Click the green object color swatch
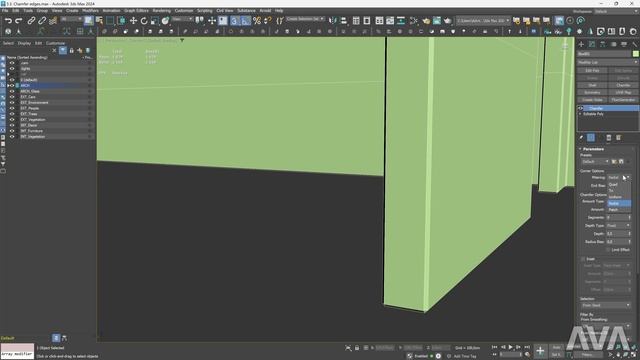This screenshot has height=360, width=640. click(x=636, y=54)
